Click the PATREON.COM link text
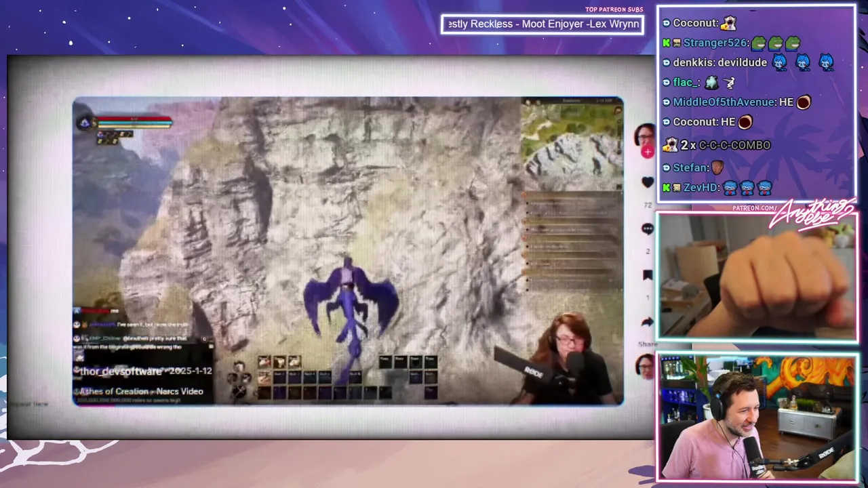Image resolution: width=868 pixels, height=488 pixels. pos(755,208)
